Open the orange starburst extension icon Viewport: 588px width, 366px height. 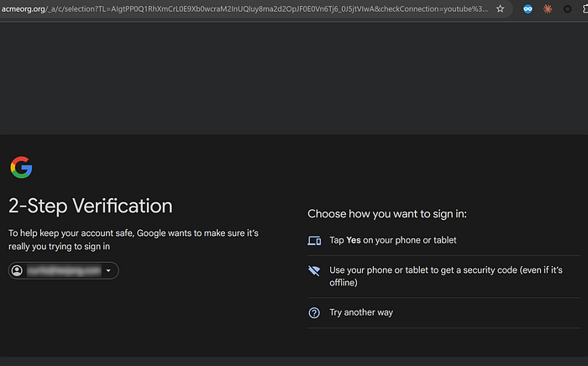pos(548,9)
